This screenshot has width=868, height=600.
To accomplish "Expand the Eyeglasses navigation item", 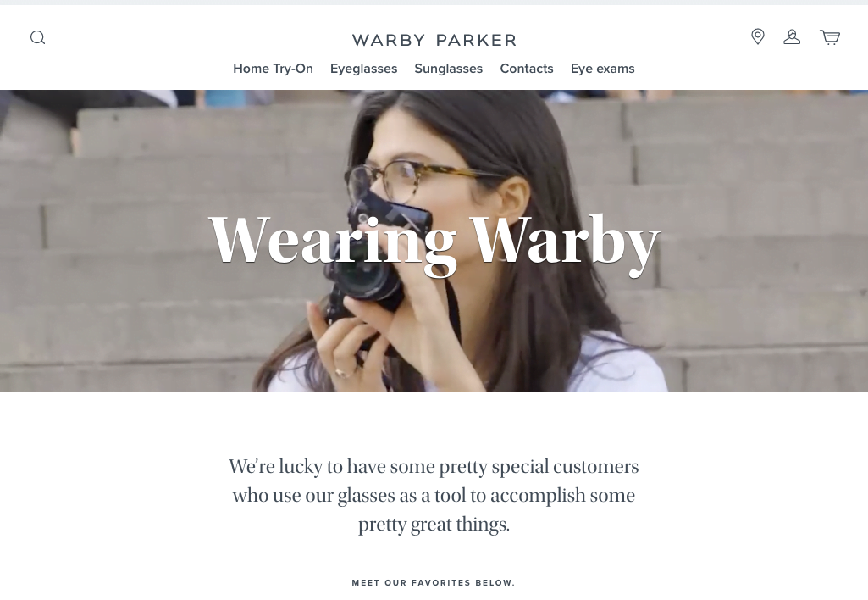I will tap(363, 69).
